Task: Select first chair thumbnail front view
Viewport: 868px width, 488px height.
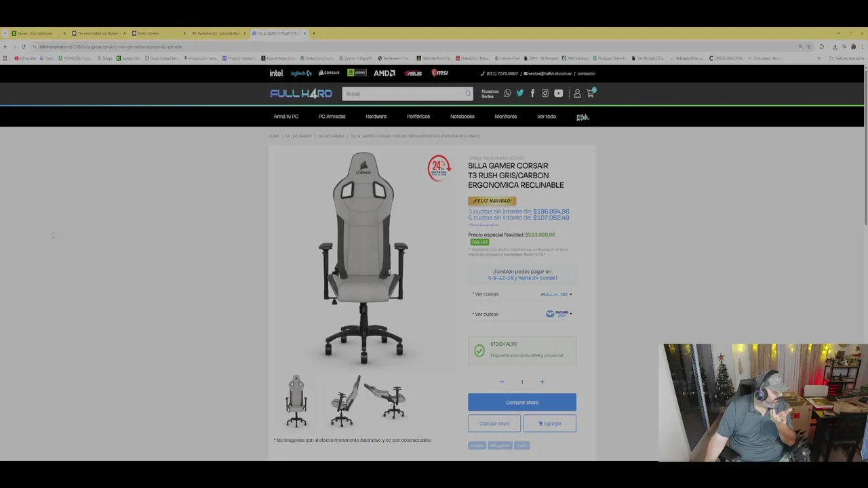Action: pyautogui.click(x=296, y=401)
